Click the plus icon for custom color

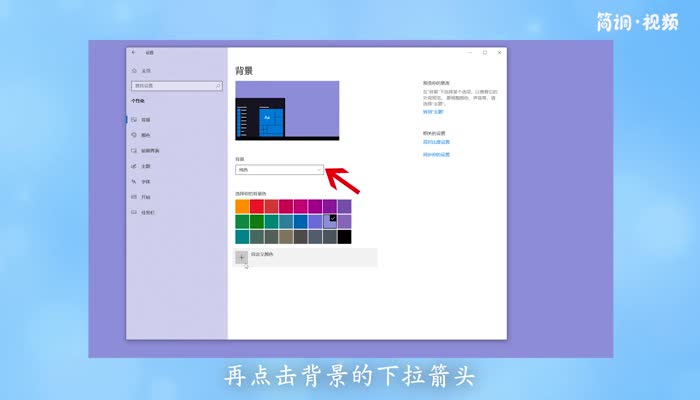pyautogui.click(x=242, y=257)
